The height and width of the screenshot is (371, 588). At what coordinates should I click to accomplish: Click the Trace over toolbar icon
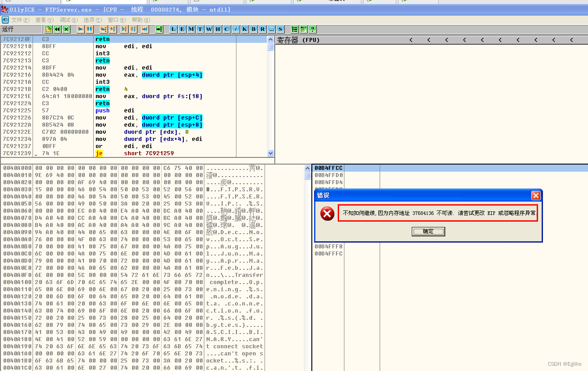pos(133,29)
